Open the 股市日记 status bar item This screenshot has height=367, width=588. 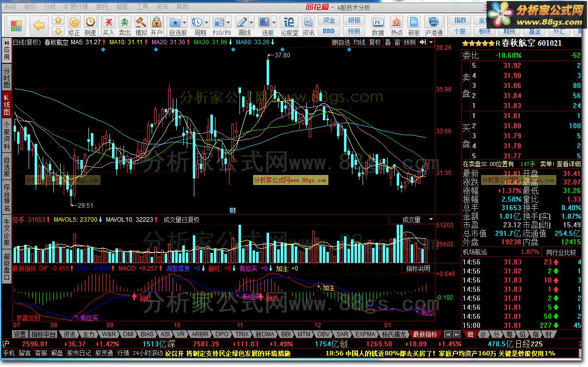click(79, 353)
